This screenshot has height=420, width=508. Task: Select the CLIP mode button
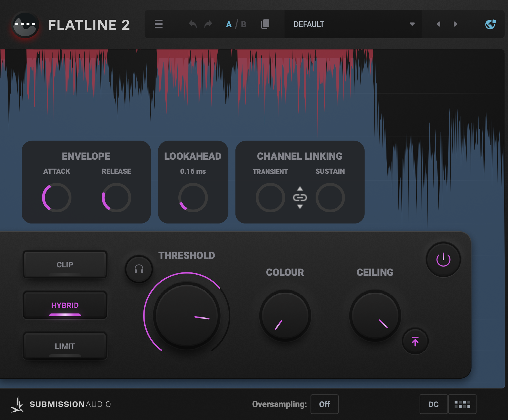coord(65,264)
